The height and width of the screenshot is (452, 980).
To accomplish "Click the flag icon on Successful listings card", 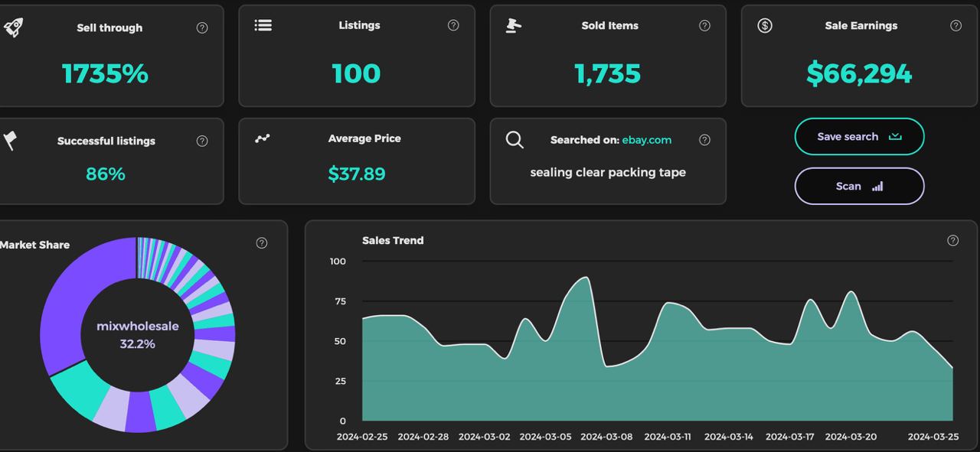I will (11, 141).
